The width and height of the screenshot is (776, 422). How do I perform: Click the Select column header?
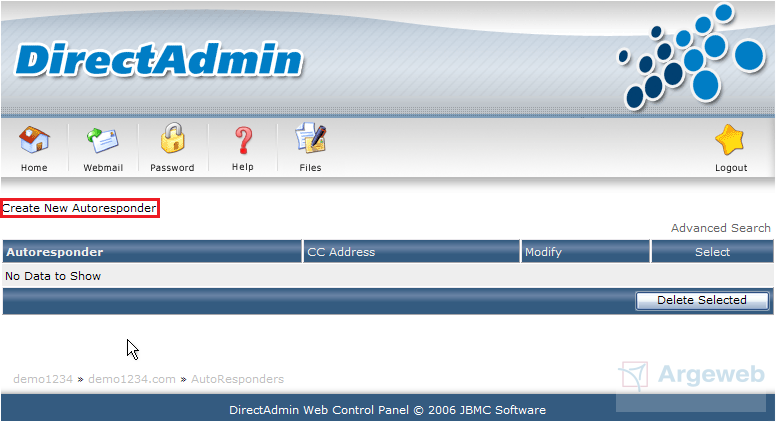click(712, 252)
